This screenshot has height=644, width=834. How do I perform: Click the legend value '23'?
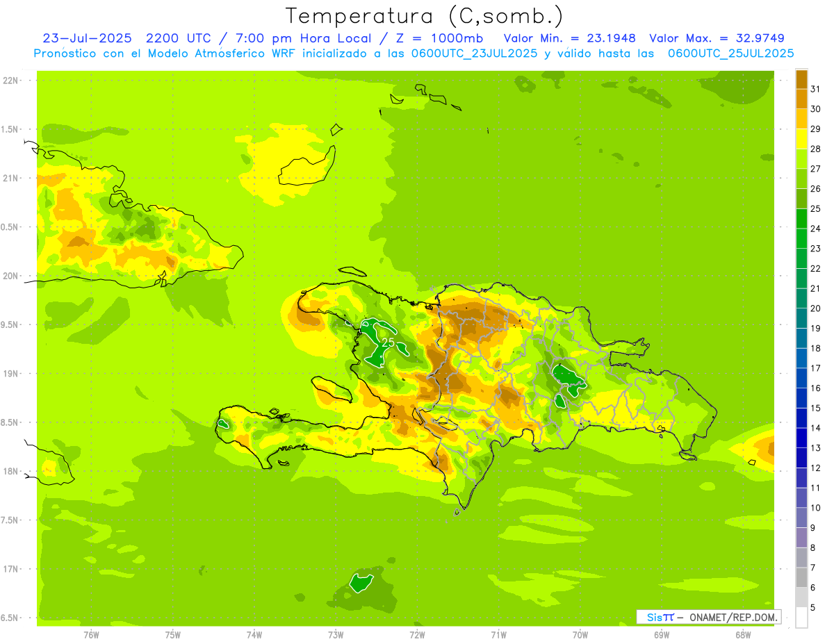tap(815, 249)
